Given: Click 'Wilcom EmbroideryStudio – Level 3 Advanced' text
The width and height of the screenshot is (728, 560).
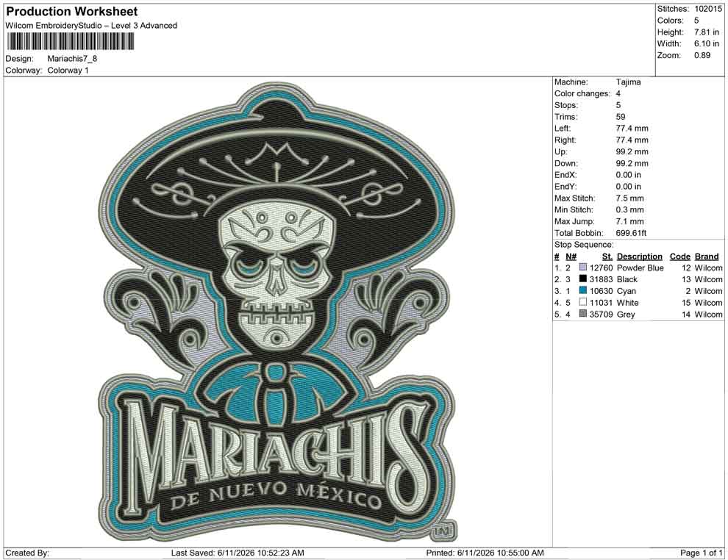Looking at the screenshot, I should pyautogui.click(x=91, y=26).
